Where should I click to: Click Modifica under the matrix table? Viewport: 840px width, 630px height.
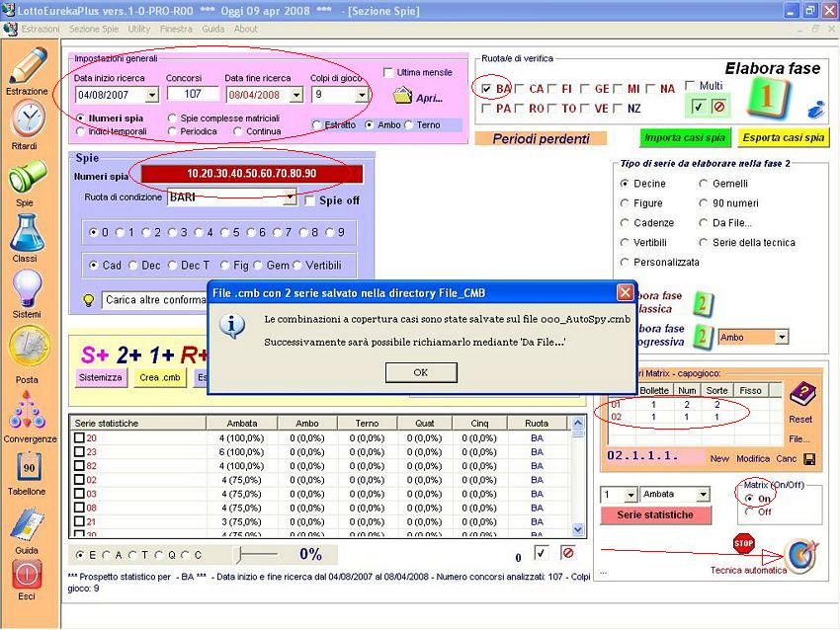[753, 459]
